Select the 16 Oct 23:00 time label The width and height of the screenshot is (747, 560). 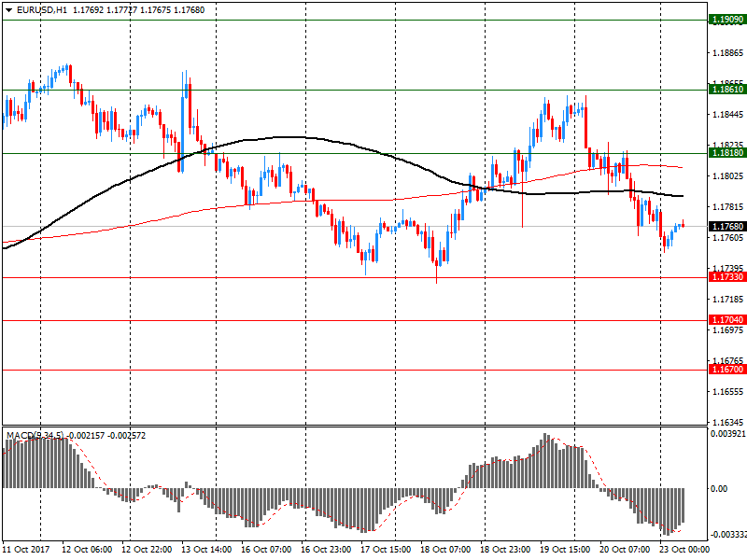pyautogui.click(x=326, y=550)
